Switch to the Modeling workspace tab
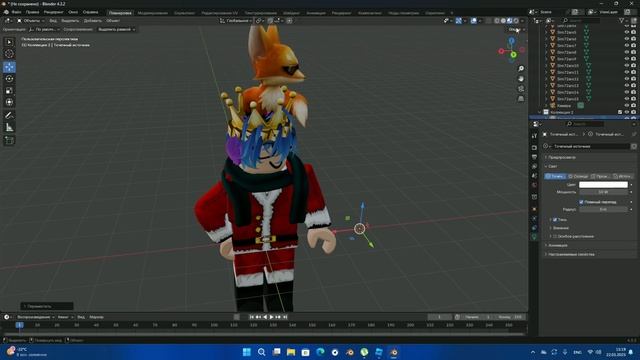This screenshot has height=360, width=640. coord(153,13)
